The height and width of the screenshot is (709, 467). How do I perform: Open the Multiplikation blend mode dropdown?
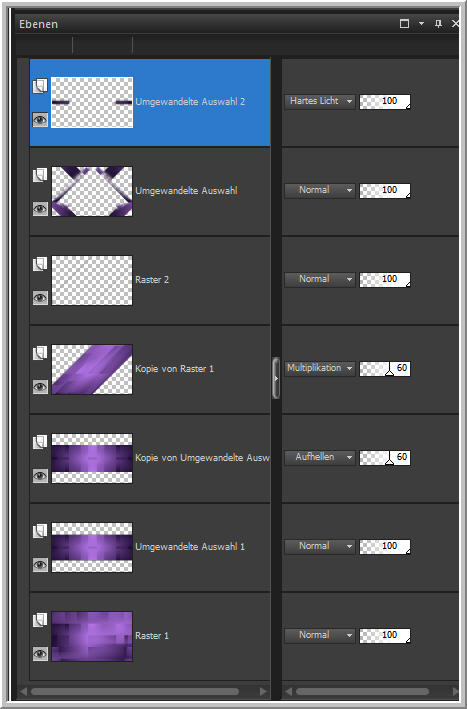click(x=320, y=368)
